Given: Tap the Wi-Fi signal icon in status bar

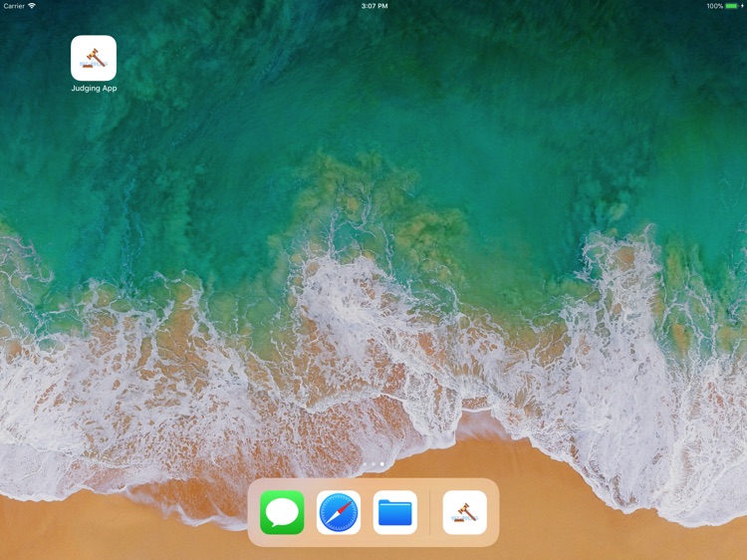Looking at the screenshot, I should tap(32, 6).
